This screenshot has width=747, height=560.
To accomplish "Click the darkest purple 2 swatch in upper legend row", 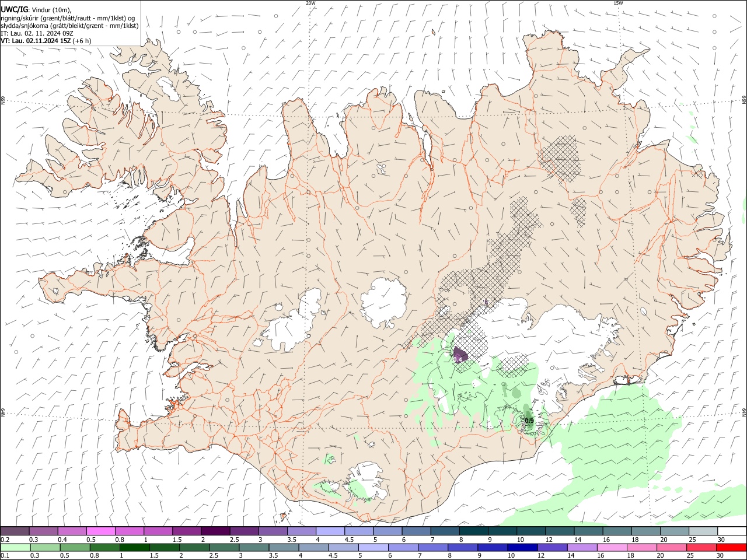I will pos(215,531).
